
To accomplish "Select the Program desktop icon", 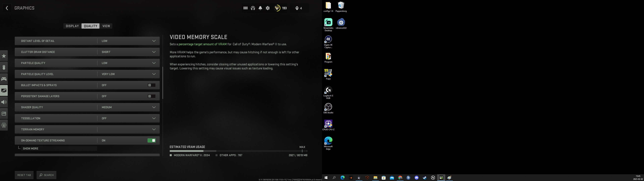I will (x=328, y=57).
